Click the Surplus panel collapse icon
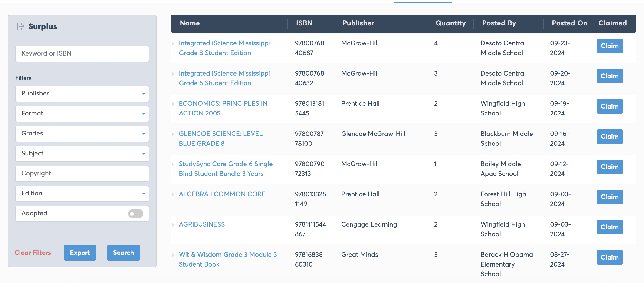This screenshot has width=644, height=283. (x=20, y=26)
